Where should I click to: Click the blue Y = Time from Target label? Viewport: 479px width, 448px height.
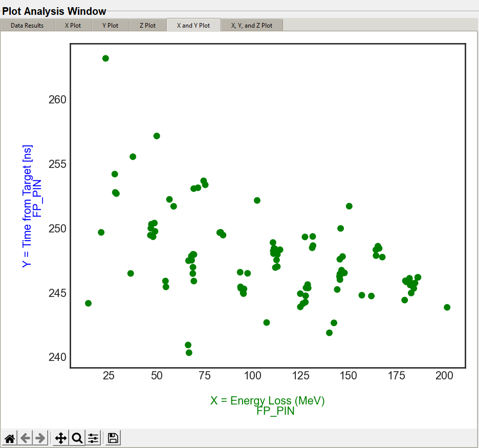pyautogui.click(x=27, y=206)
